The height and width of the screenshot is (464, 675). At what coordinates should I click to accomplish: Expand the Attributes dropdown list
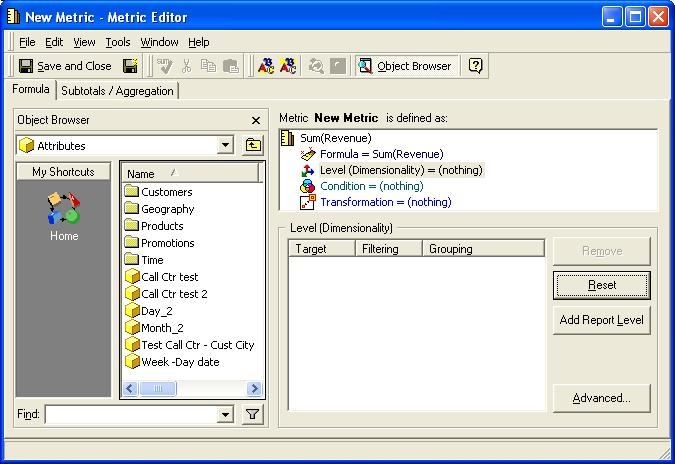pyautogui.click(x=225, y=146)
